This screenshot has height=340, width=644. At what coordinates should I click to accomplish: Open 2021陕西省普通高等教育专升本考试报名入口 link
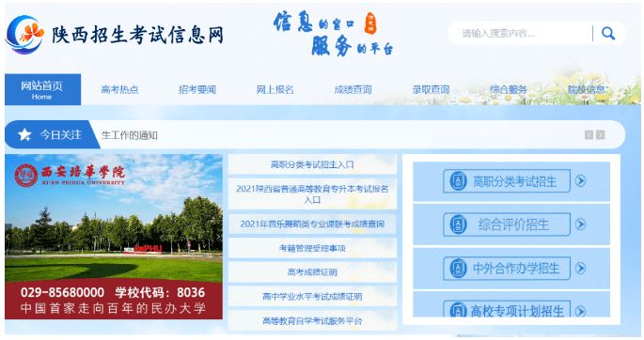(x=312, y=194)
